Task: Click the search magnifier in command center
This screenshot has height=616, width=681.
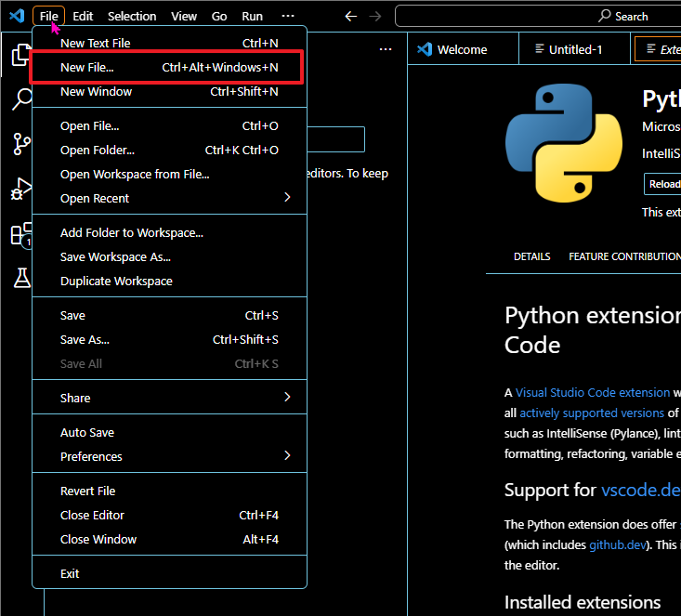Action: [x=604, y=16]
